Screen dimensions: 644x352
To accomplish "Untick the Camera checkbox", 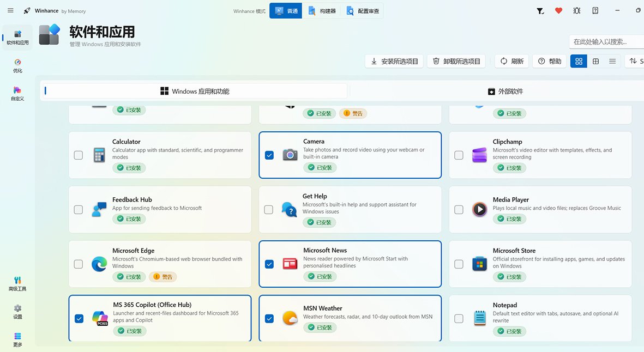I will (x=269, y=155).
